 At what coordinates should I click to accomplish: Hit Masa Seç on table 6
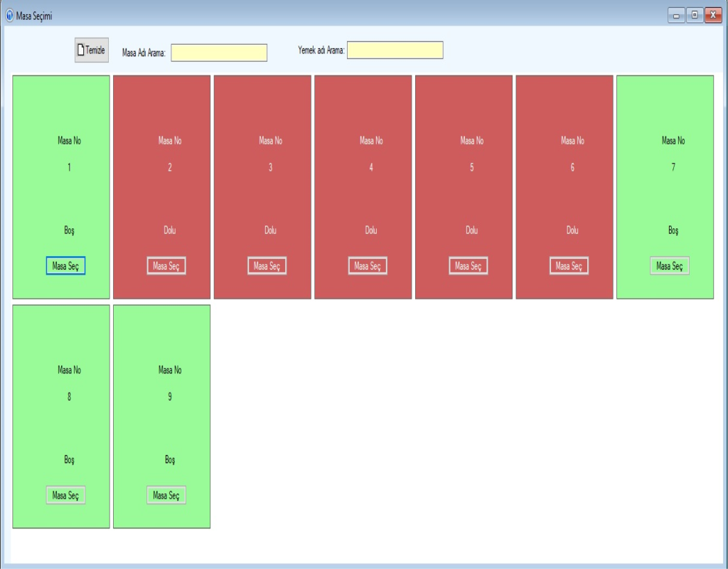569,266
